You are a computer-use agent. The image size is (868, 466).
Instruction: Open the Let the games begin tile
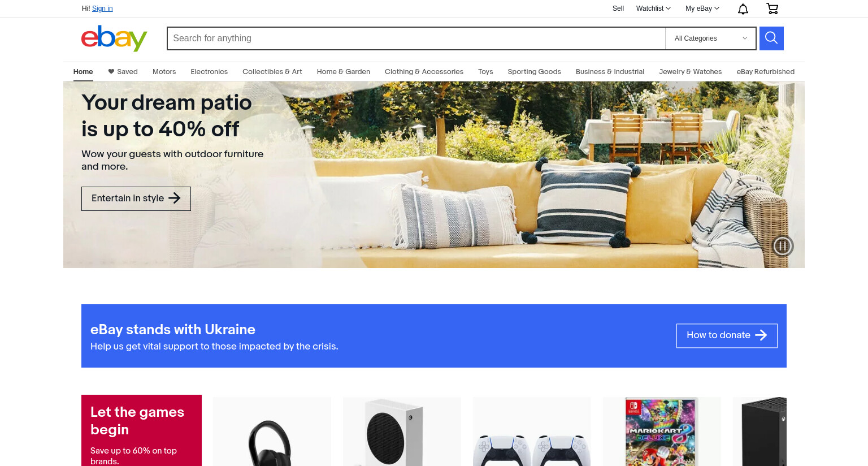click(x=141, y=430)
